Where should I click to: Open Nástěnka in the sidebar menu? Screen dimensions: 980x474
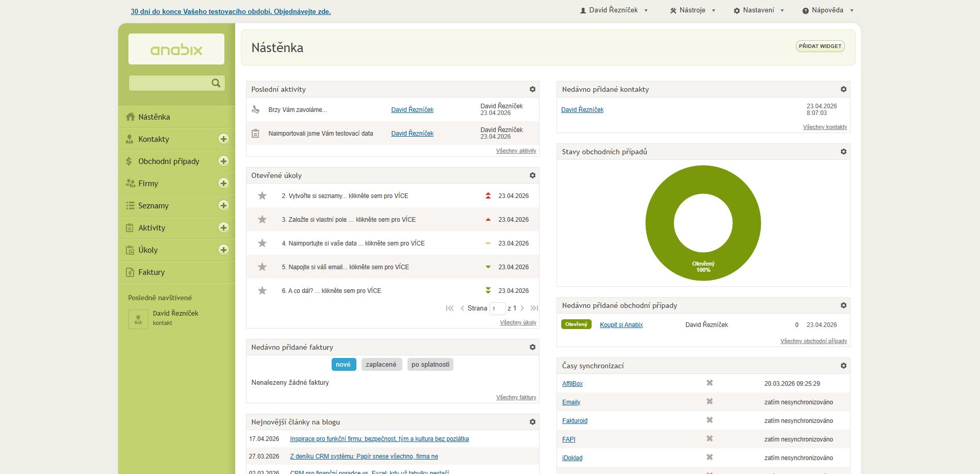(176, 117)
